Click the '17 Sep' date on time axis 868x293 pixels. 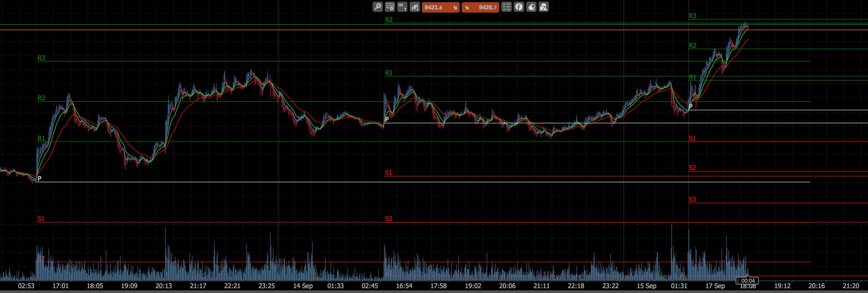(x=715, y=286)
